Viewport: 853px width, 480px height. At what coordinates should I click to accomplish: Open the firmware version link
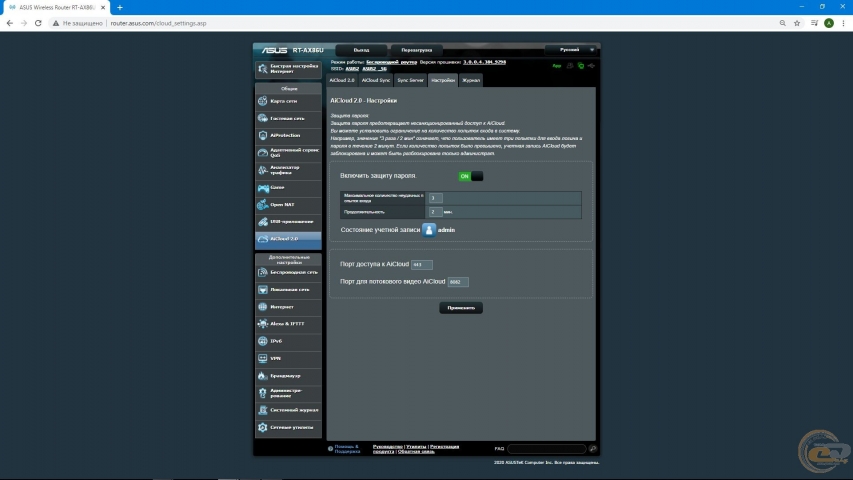pos(485,62)
